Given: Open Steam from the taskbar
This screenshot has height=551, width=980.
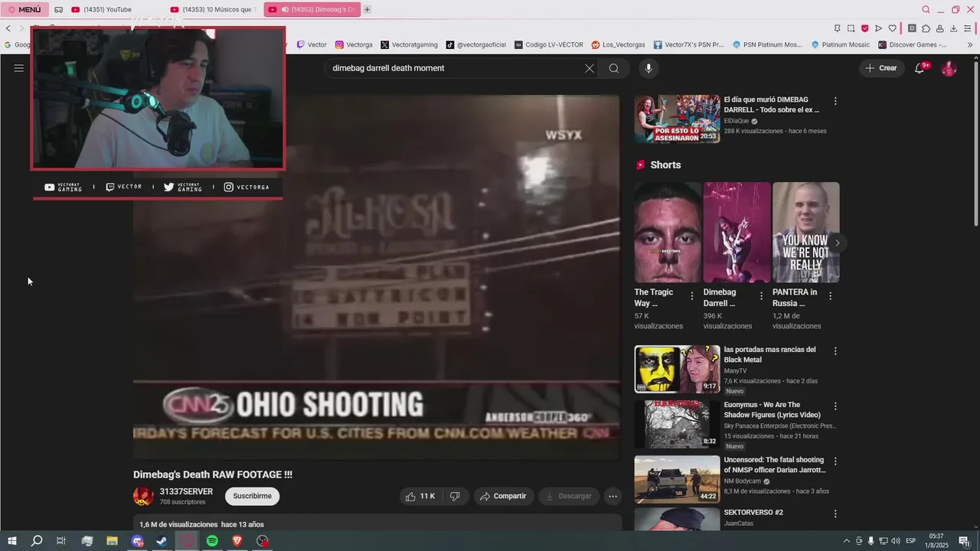Looking at the screenshot, I should [x=162, y=541].
